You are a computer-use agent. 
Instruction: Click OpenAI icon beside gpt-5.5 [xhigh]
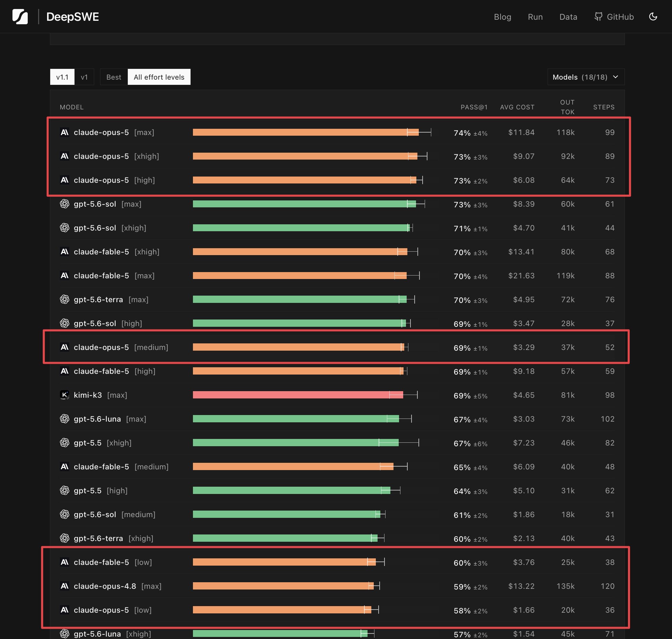coord(64,443)
